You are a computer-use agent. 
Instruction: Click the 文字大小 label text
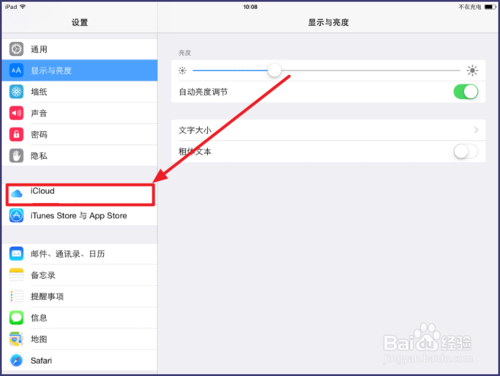point(195,130)
